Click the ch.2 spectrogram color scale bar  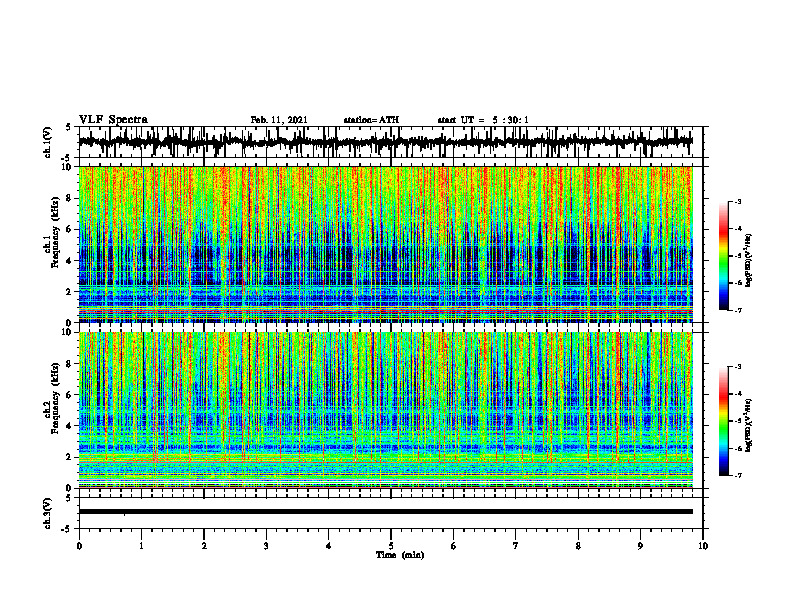coord(723,421)
